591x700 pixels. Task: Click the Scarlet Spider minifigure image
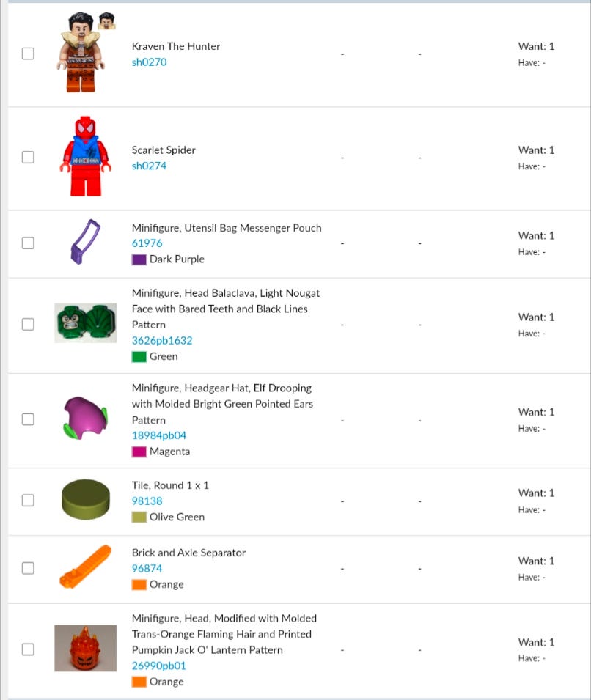85,157
